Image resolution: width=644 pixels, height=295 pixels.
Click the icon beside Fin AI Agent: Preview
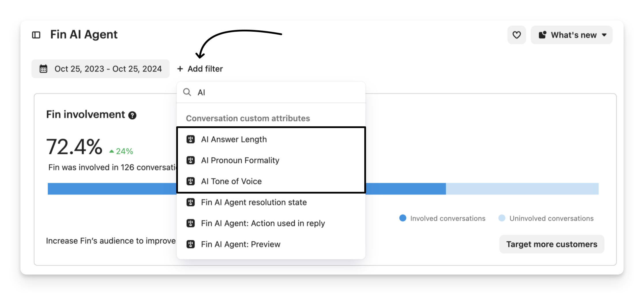pyautogui.click(x=191, y=245)
